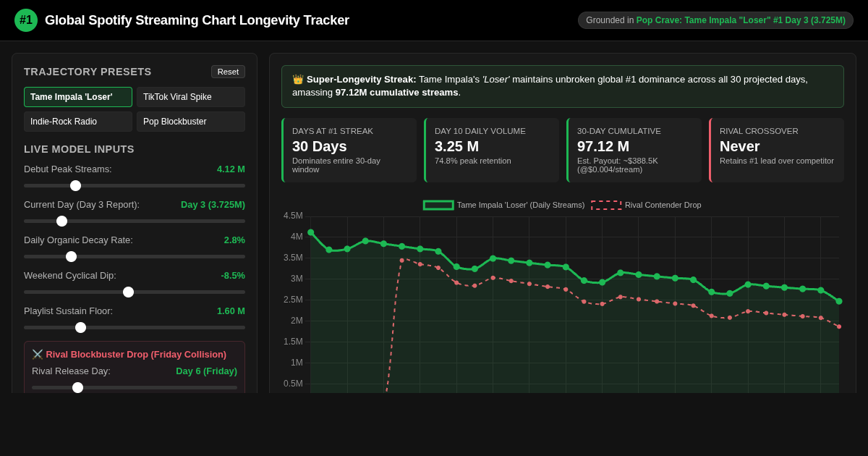Click the green #1 logo badge

tap(26, 20)
